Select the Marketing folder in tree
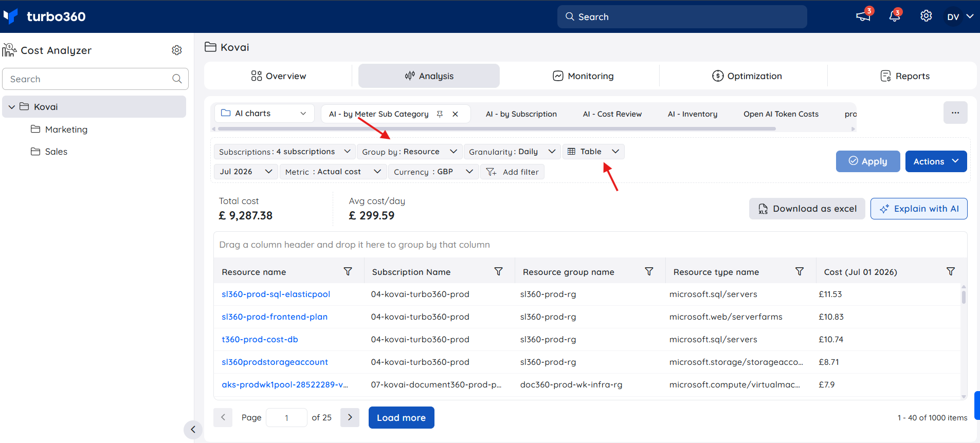This screenshot has height=443, width=980. click(x=66, y=130)
